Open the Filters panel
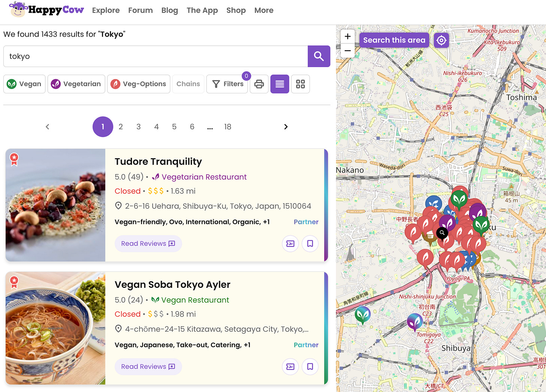Screen dimensions: 546x392 click(x=227, y=84)
